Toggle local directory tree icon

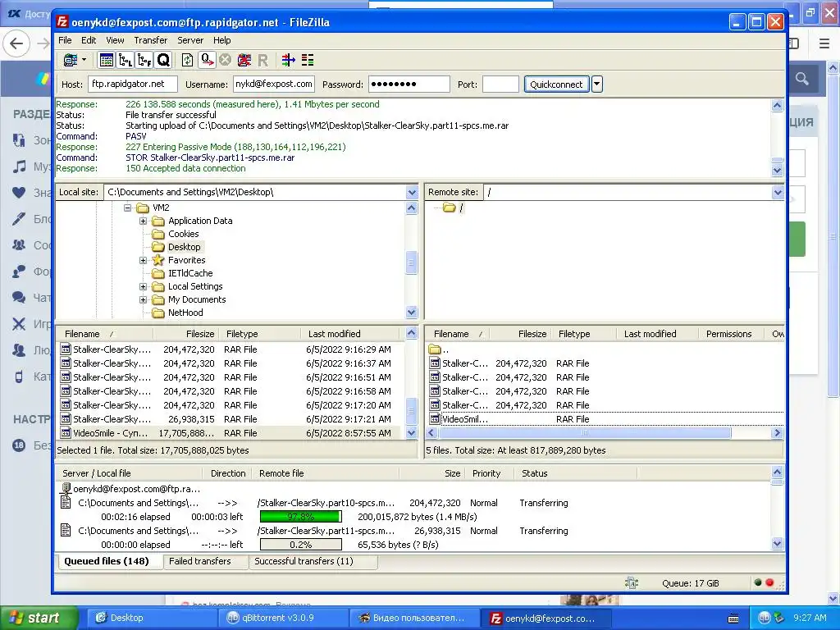click(x=126, y=60)
